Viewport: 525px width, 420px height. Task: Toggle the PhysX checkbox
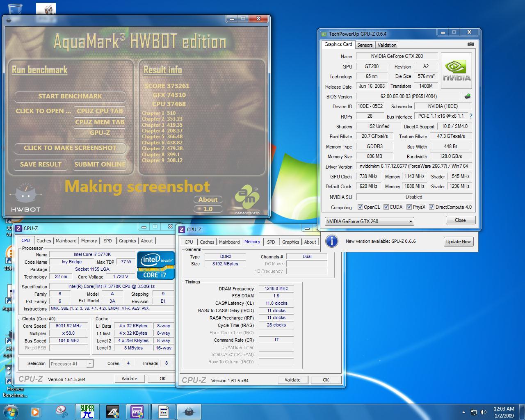[409, 207]
